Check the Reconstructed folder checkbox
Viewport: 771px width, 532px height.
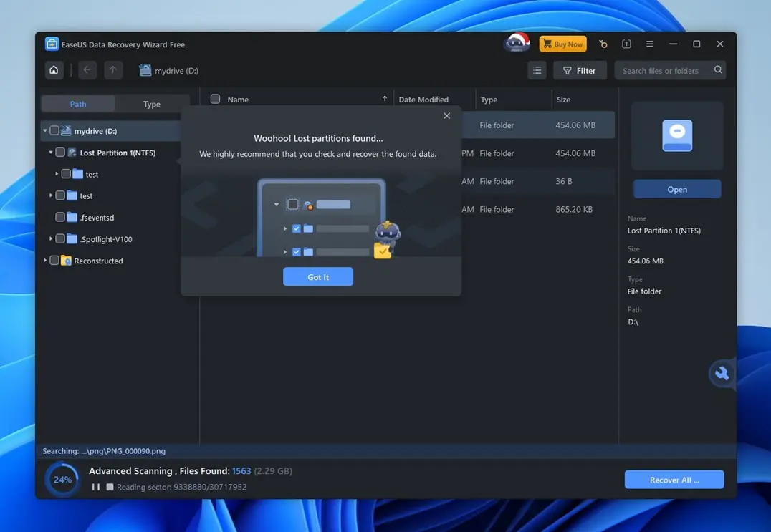pyautogui.click(x=54, y=260)
